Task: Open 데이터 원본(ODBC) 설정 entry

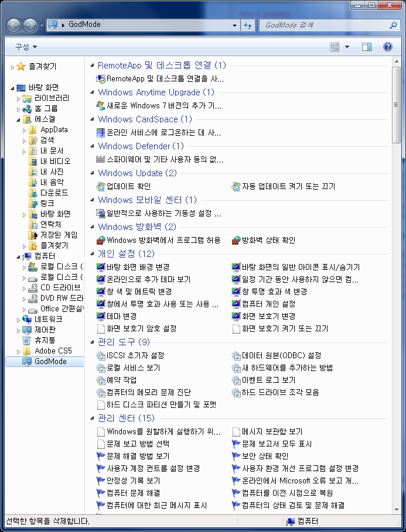Action: 281,356
